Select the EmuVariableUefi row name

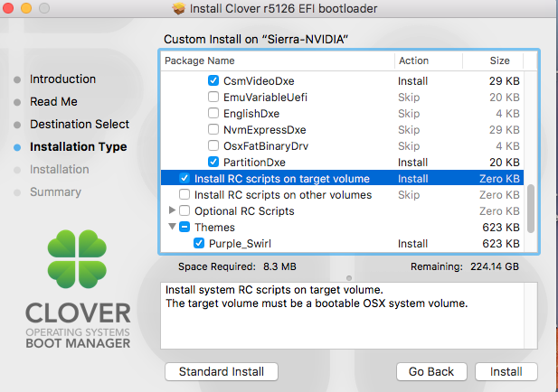[x=265, y=98]
